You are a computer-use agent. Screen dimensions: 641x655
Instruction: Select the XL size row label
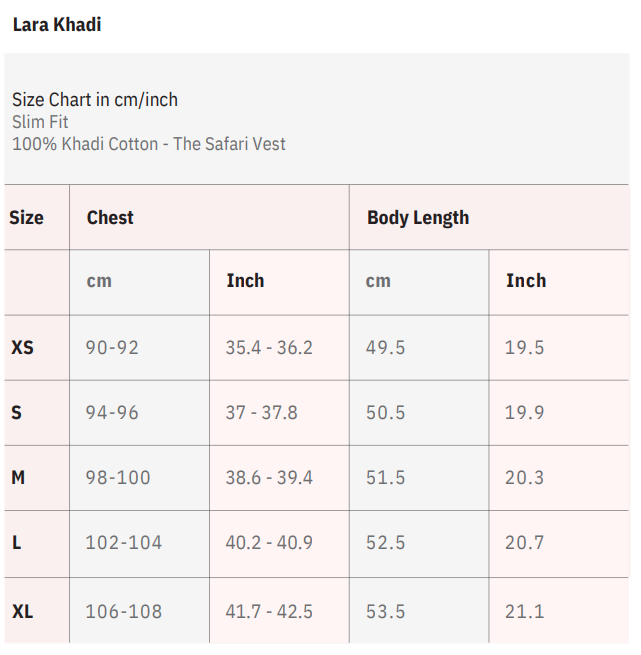click(22, 611)
